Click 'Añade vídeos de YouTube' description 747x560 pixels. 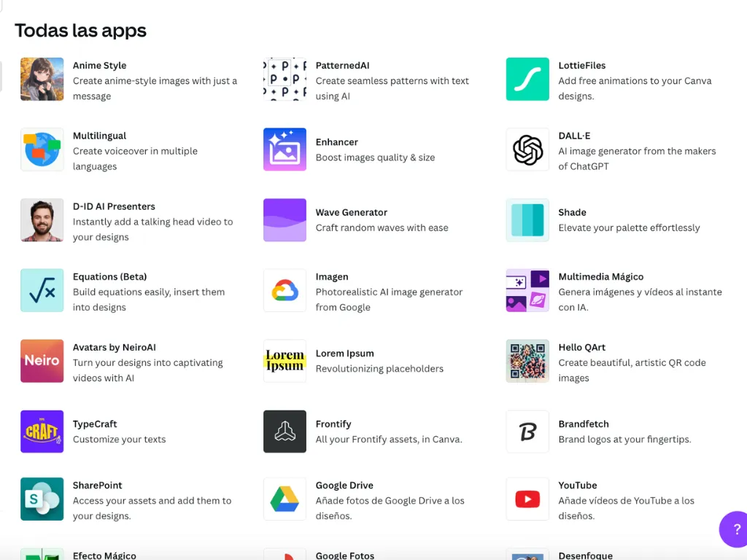[627, 508]
